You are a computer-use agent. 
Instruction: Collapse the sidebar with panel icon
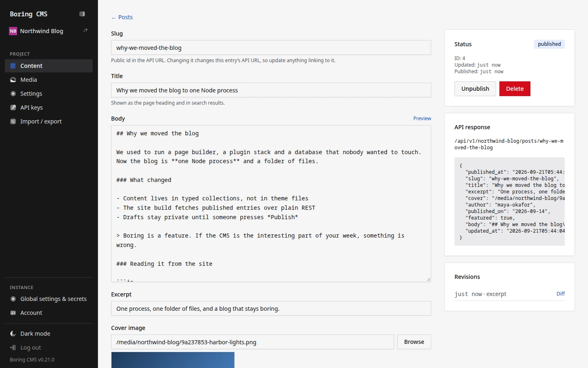coord(82,14)
